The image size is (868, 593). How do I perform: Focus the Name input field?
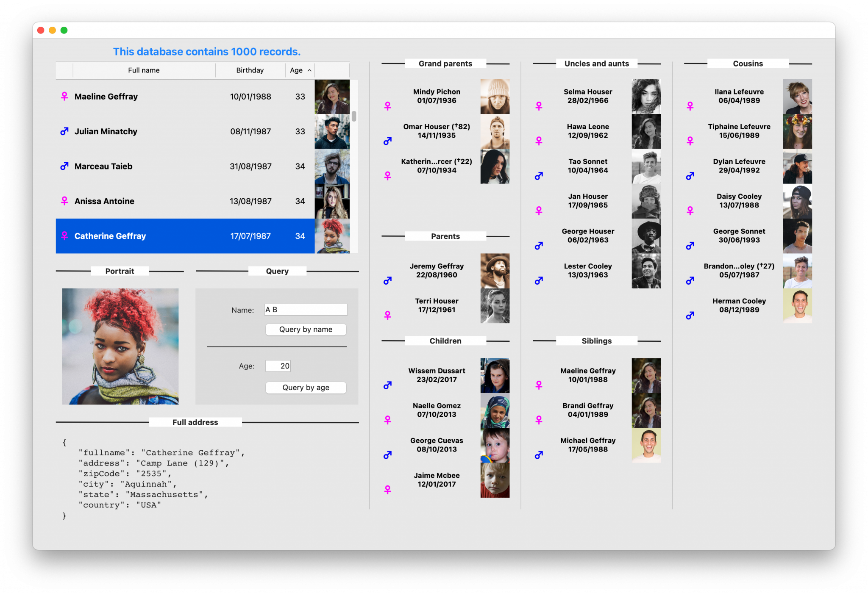point(306,310)
